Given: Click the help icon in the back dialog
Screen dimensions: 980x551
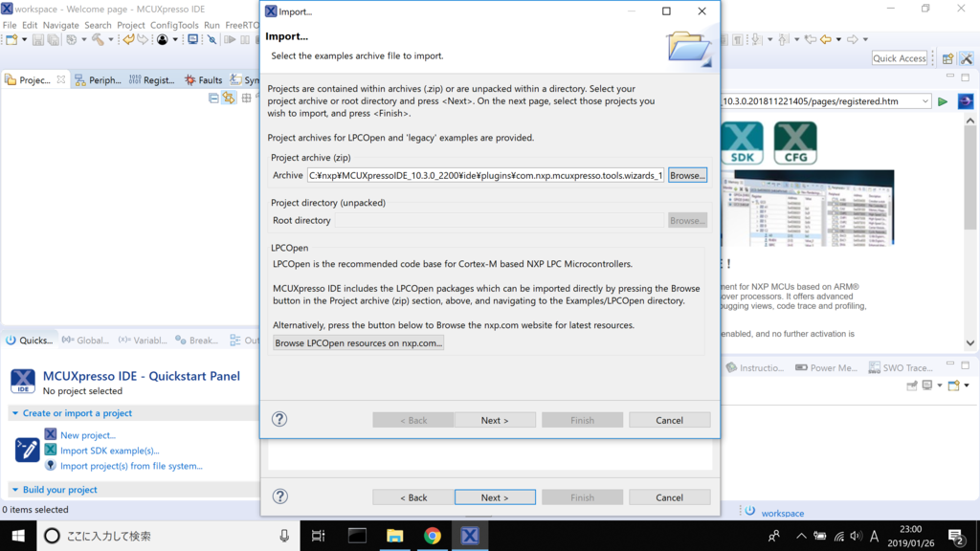Looking at the screenshot, I should tap(280, 496).
